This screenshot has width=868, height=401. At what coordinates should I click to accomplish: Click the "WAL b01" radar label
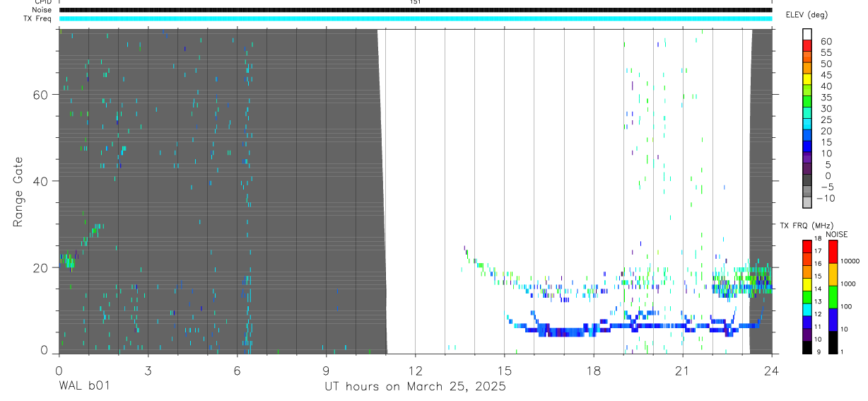pyautogui.click(x=84, y=386)
